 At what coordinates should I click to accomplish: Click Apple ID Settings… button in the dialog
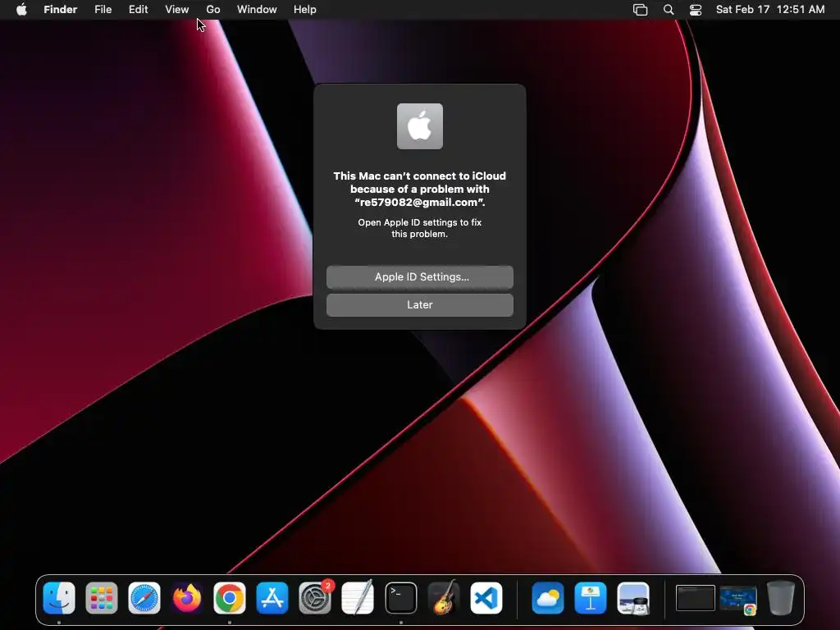(420, 277)
